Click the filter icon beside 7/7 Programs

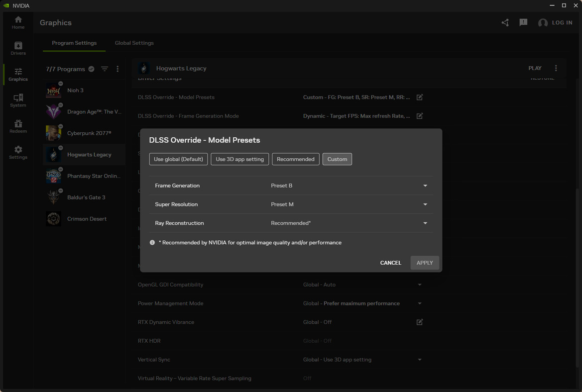(x=105, y=69)
